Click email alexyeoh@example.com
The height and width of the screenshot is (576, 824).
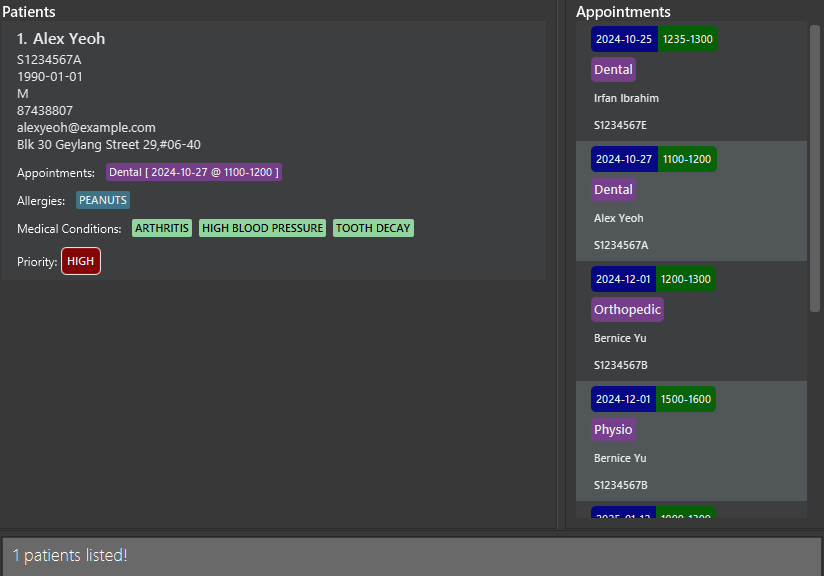86,128
